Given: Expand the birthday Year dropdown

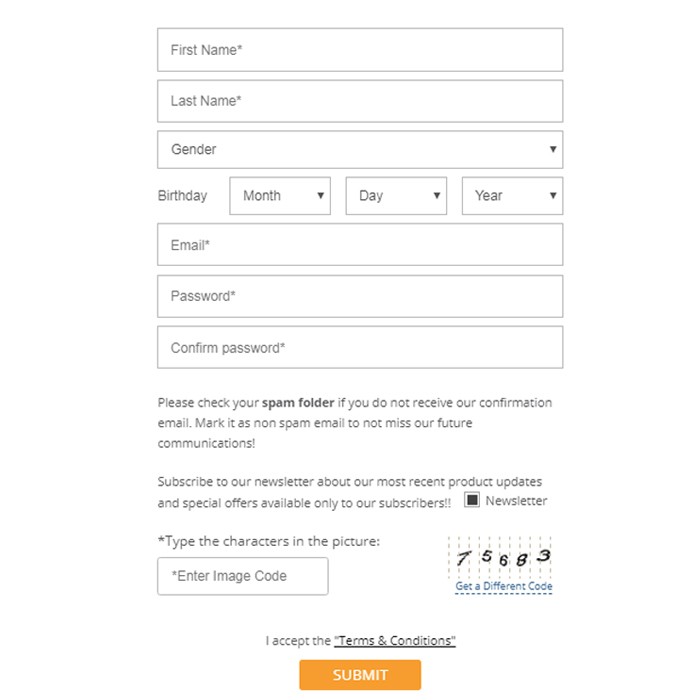Looking at the screenshot, I should click(512, 196).
